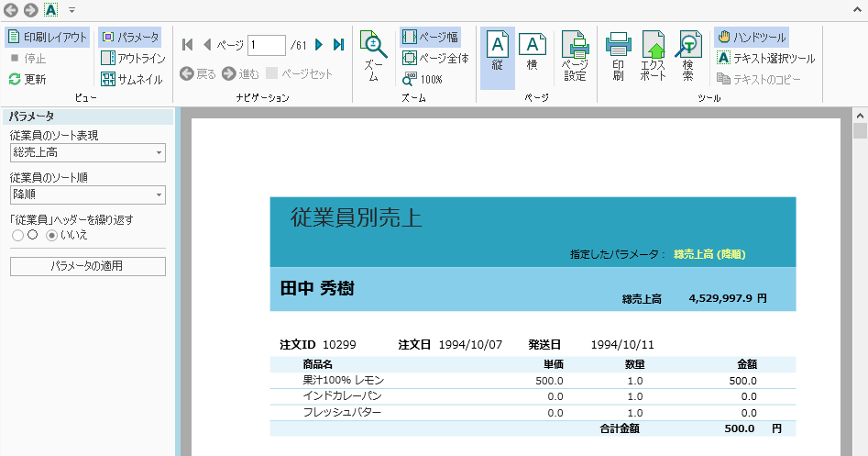Select the first header repeat radio button
This screenshot has width=868, height=456.
point(17,236)
